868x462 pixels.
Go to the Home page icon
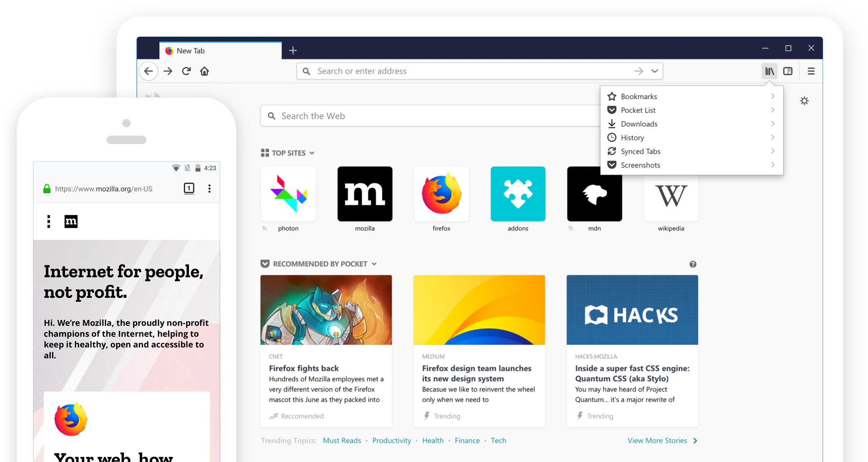pyautogui.click(x=204, y=71)
